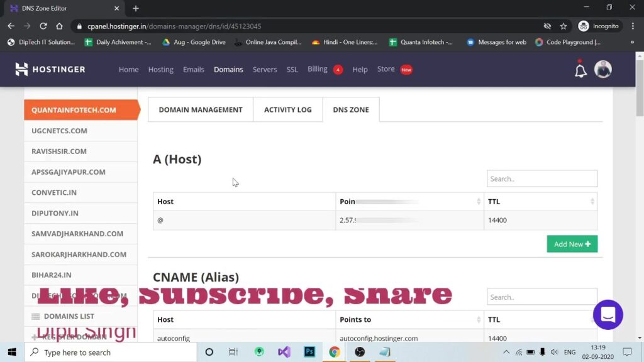644x362 pixels.
Task: Open the Hosting menu item
Action: click(160, 69)
